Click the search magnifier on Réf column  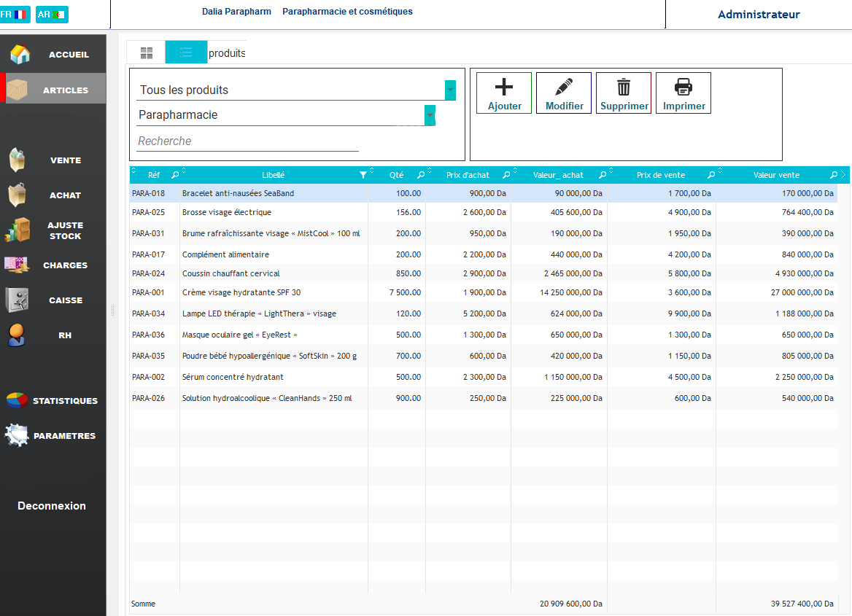coord(177,174)
